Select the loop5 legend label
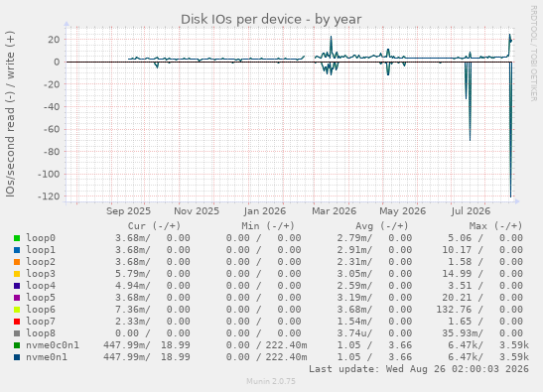Viewport: 543px width, 392px height. click(x=41, y=297)
